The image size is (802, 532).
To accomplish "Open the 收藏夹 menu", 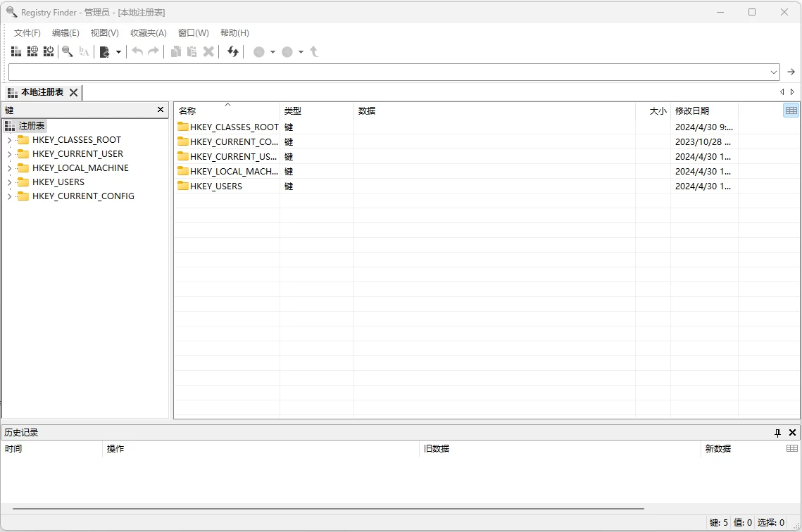I will point(148,32).
